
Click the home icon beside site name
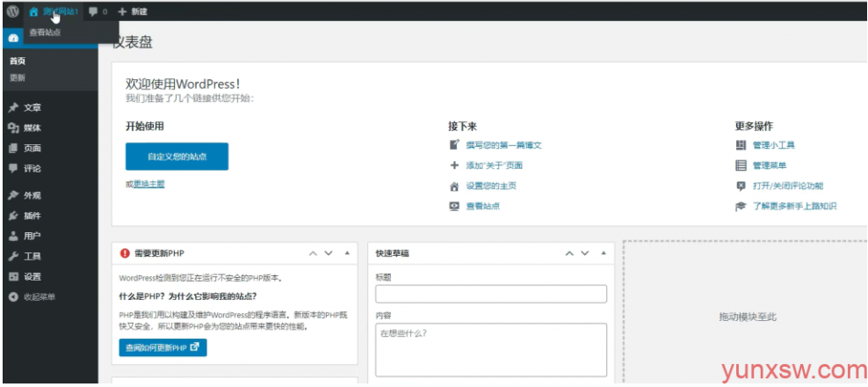tap(33, 11)
